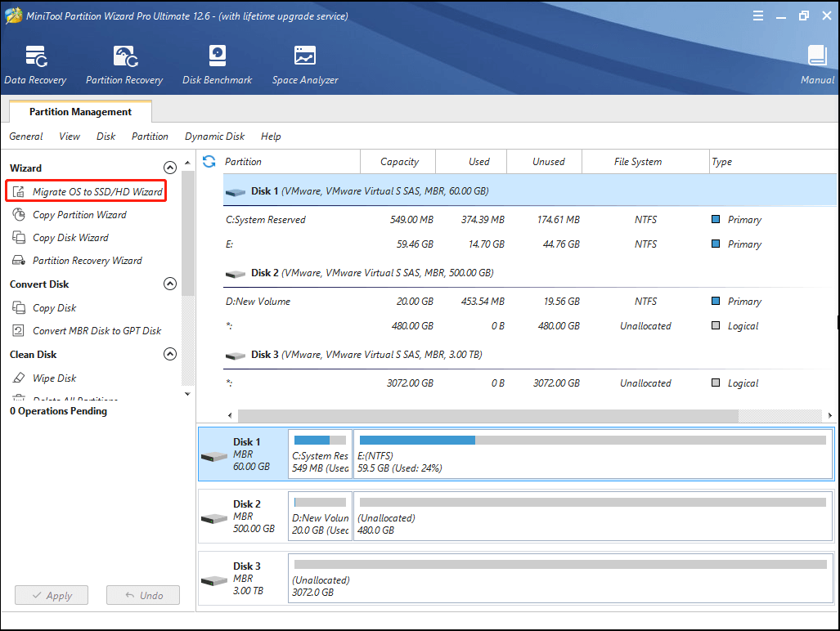Click the Partition Recovery Wizard icon
840x631 pixels.
click(x=19, y=260)
